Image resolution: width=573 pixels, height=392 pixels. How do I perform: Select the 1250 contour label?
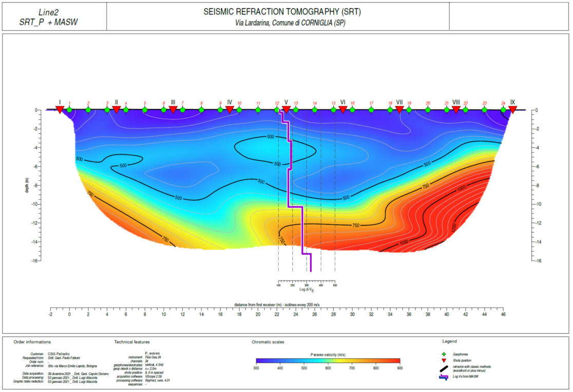point(454,227)
